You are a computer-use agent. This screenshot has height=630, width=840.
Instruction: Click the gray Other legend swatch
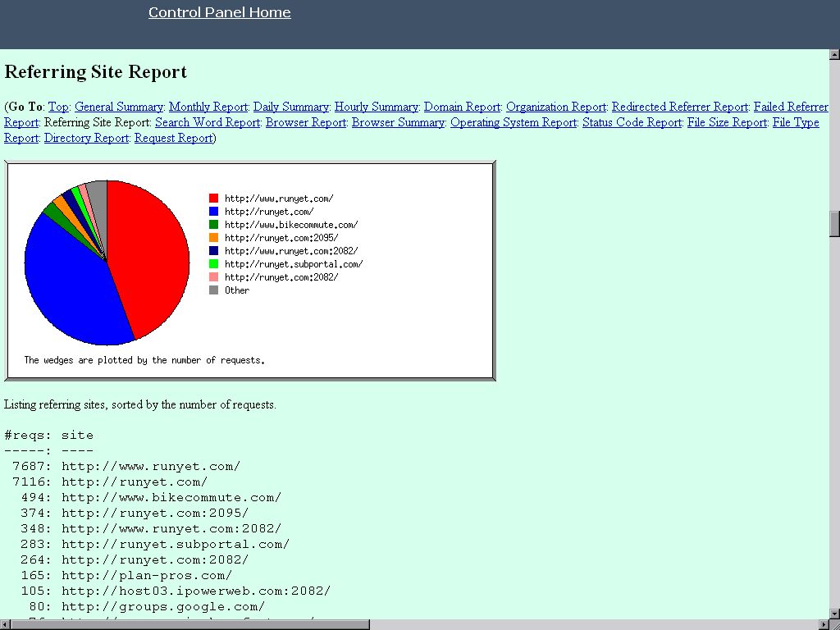tap(214, 290)
